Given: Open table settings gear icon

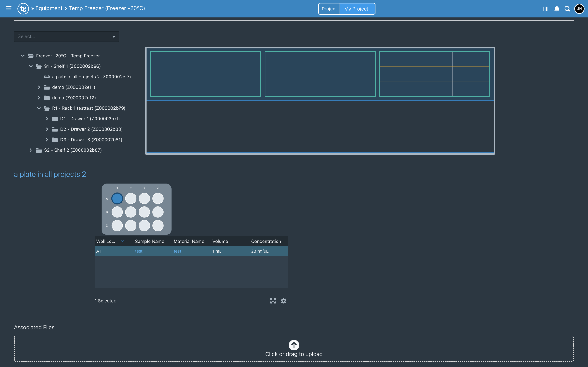Looking at the screenshot, I should tap(283, 301).
